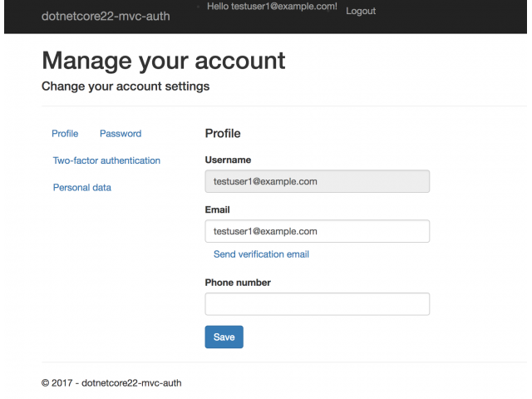Click the Username field label
The image size is (532, 399).
pyautogui.click(x=228, y=160)
